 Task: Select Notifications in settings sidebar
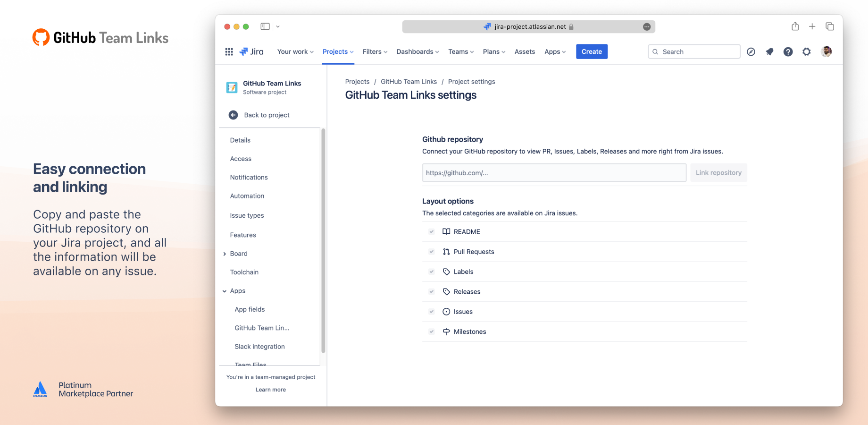(x=249, y=178)
